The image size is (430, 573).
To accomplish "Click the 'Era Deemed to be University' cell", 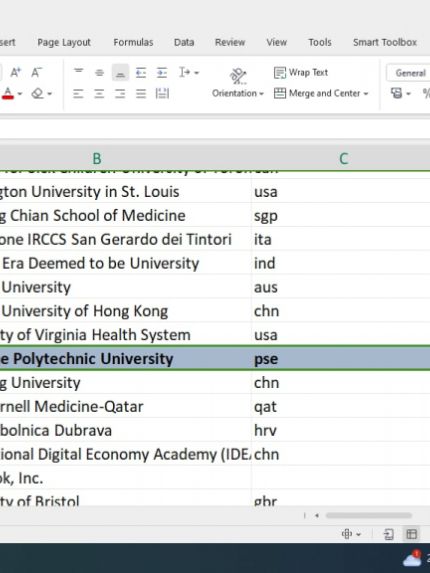I will coord(125,263).
